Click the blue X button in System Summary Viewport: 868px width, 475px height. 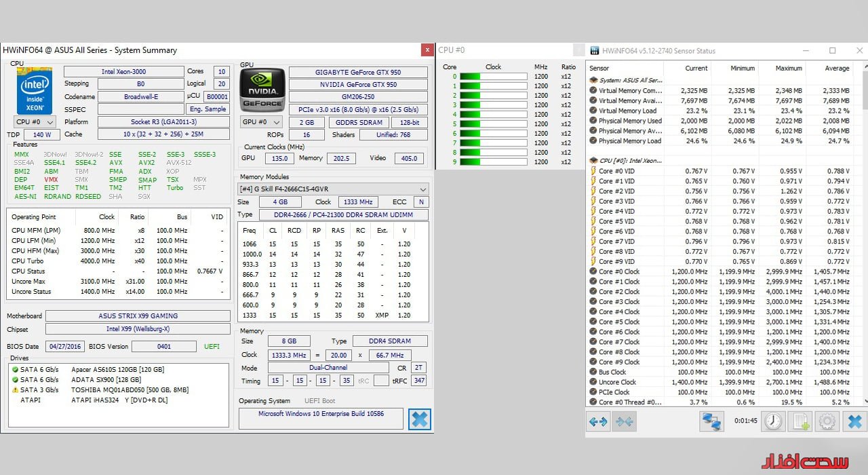[x=420, y=419]
